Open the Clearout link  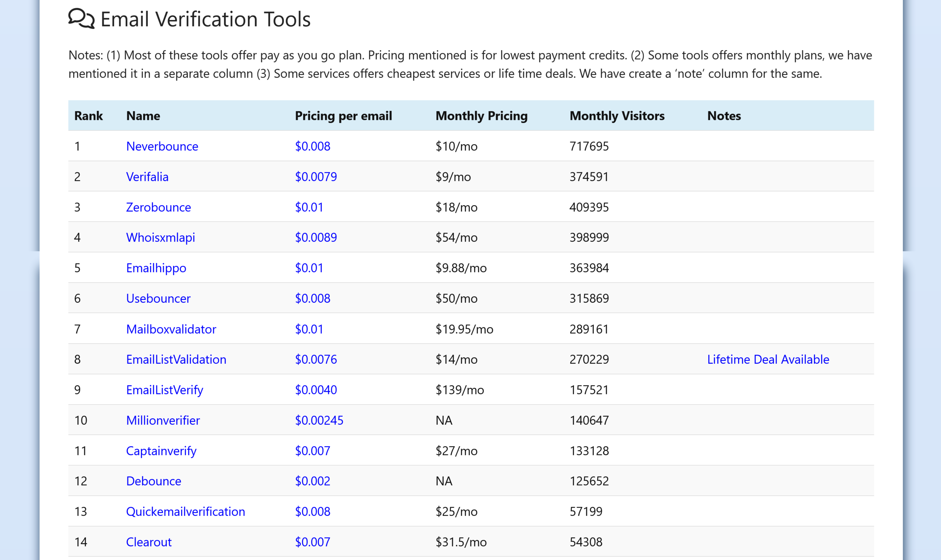coord(149,542)
